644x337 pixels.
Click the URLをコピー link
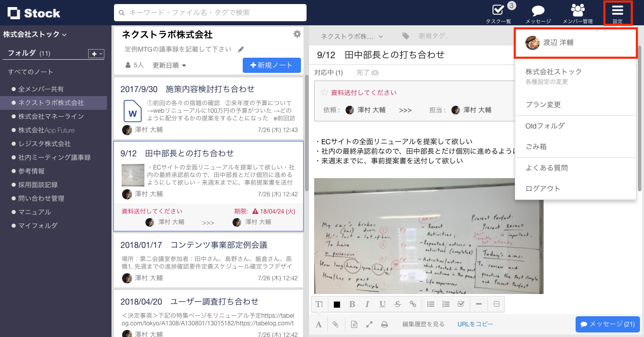pyautogui.click(x=475, y=324)
